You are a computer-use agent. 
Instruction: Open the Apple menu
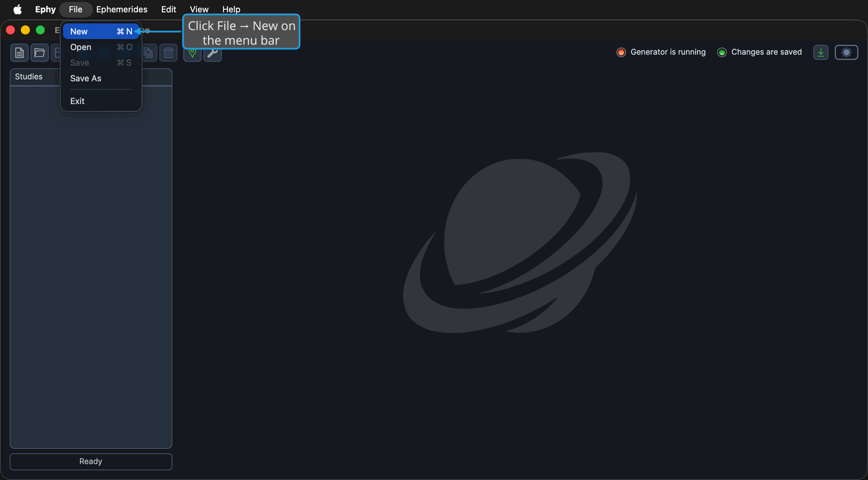[x=18, y=9]
